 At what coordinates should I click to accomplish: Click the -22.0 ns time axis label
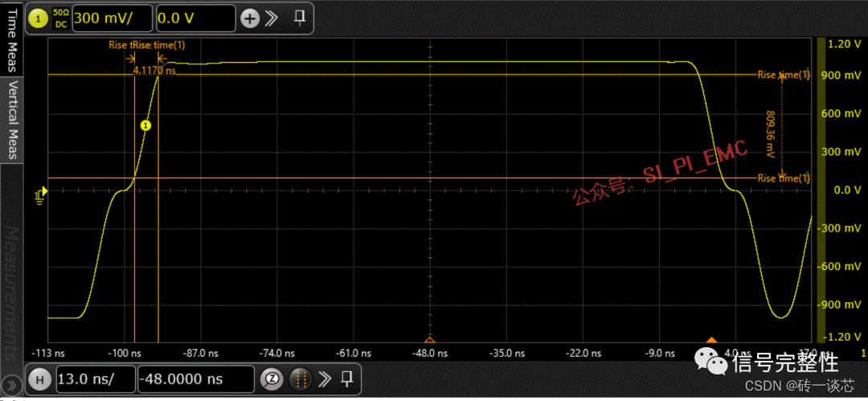pyautogui.click(x=584, y=353)
